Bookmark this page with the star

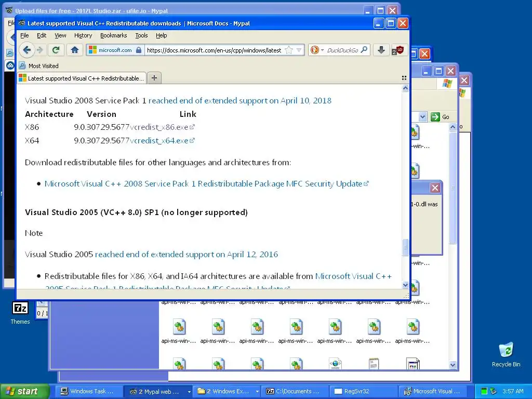point(289,50)
